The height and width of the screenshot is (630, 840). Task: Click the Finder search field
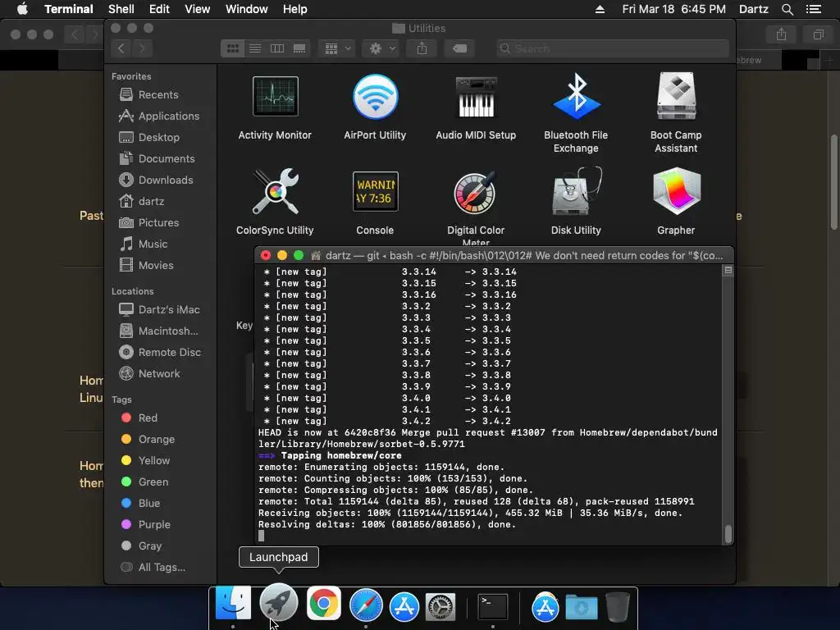click(613, 48)
